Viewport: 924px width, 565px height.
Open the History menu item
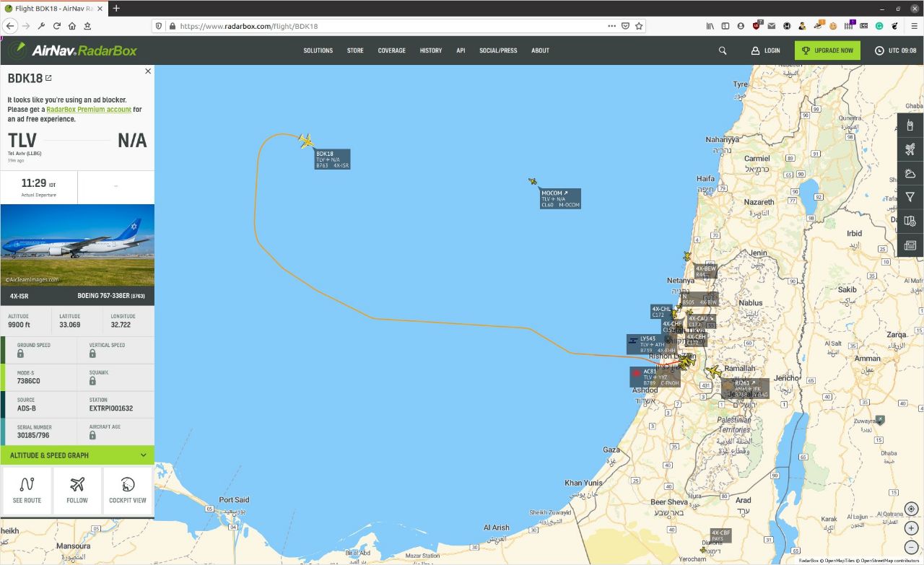click(431, 51)
